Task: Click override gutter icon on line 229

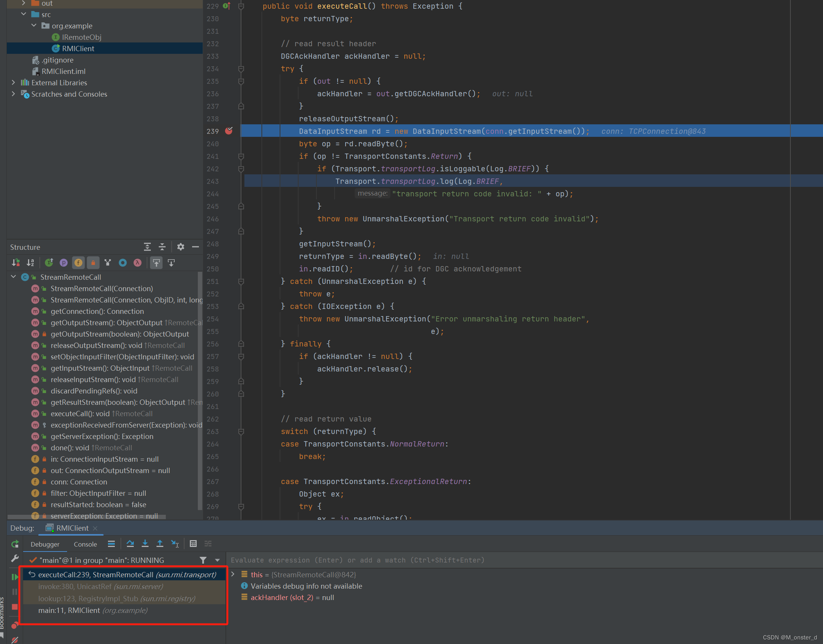Action: click(x=227, y=6)
